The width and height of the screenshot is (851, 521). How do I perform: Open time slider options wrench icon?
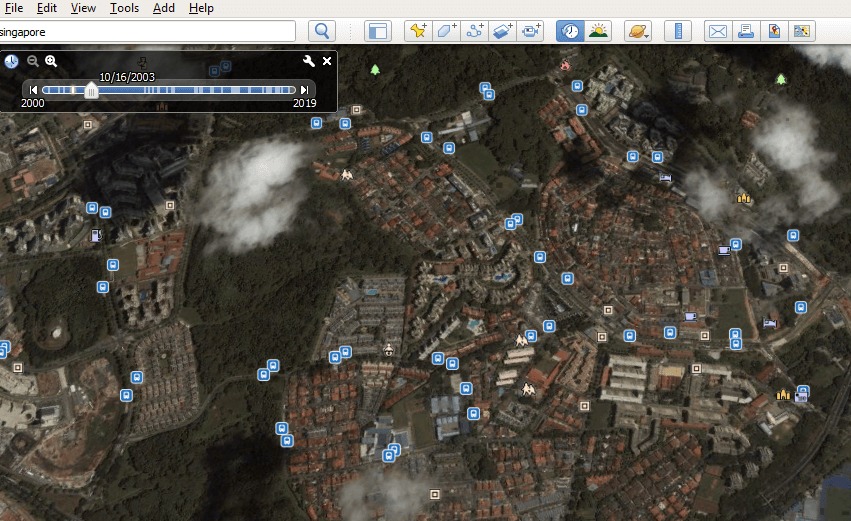coord(309,61)
